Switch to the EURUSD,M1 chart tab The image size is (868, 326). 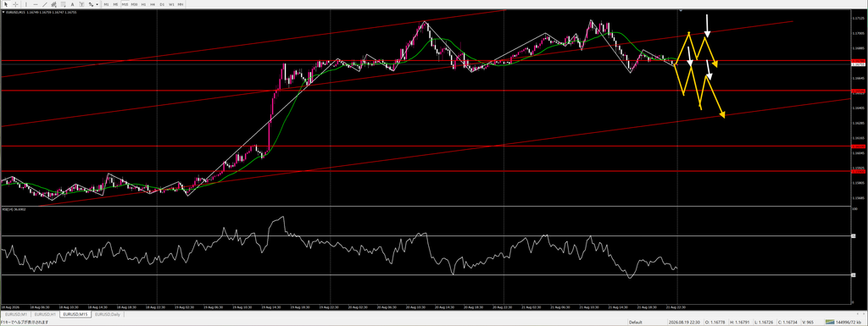coord(16,314)
